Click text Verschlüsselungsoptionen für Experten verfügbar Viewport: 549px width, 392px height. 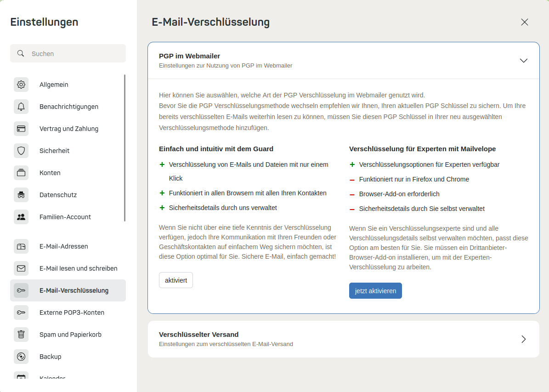tap(429, 165)
